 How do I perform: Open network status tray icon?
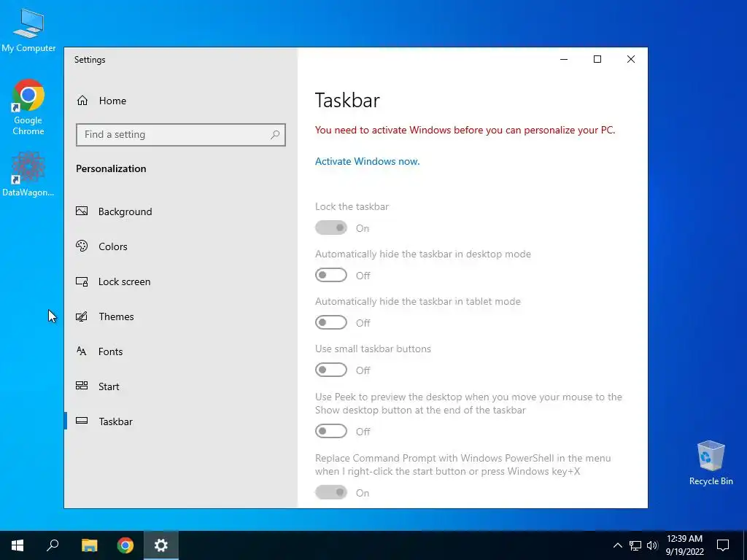tap(635, 545)
